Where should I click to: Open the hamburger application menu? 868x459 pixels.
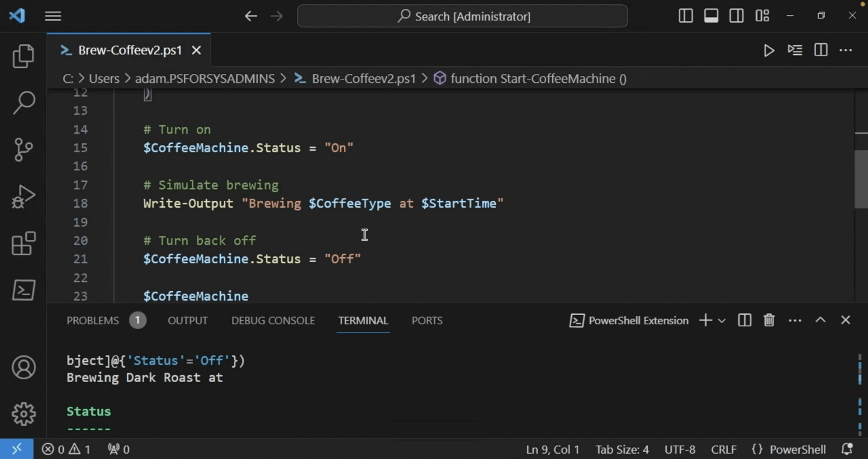coord(53,16)
